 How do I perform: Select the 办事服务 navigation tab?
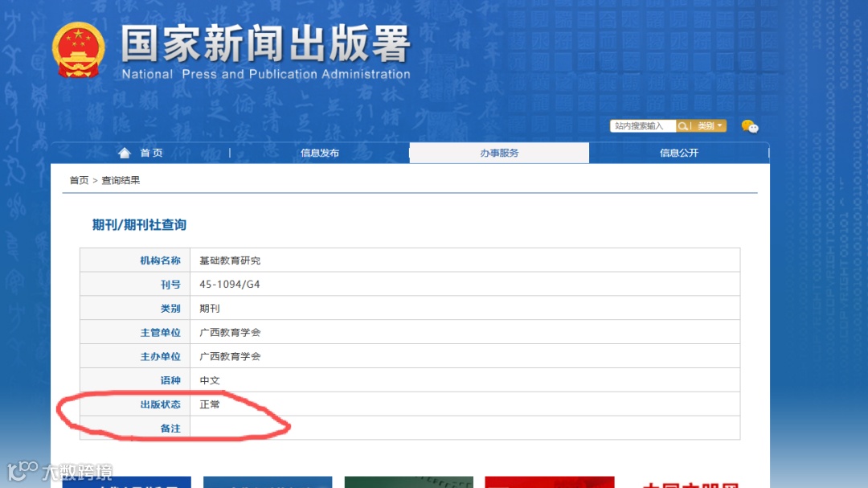(499, 153)
